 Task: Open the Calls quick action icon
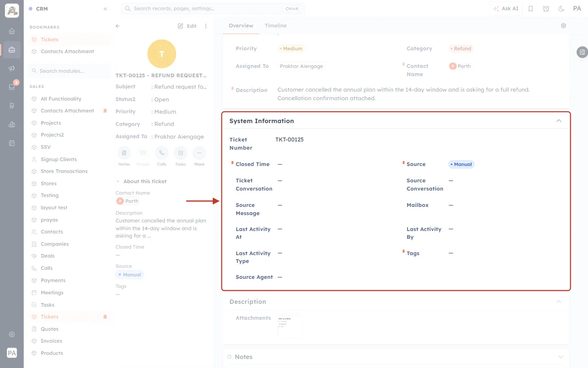coord(162,153)
